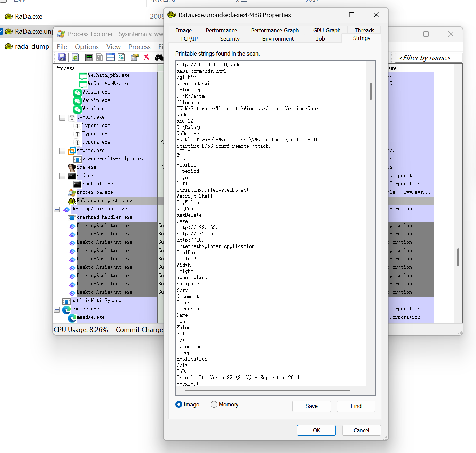
Task: Open System Information graph toolbar icon
Action: pyautogui.click(x=89, y=57)
